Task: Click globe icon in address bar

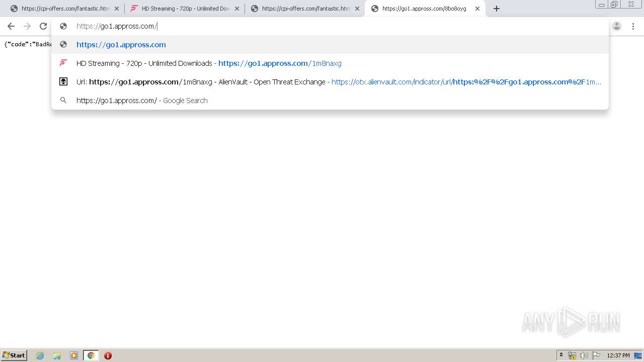Action: [x=63, y=26]
